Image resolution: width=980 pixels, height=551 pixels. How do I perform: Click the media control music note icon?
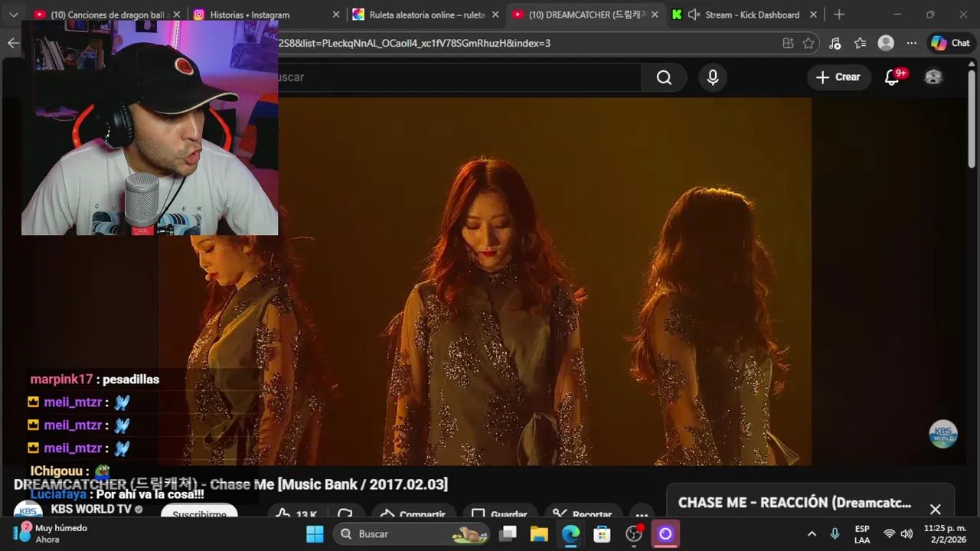(835, 44)
